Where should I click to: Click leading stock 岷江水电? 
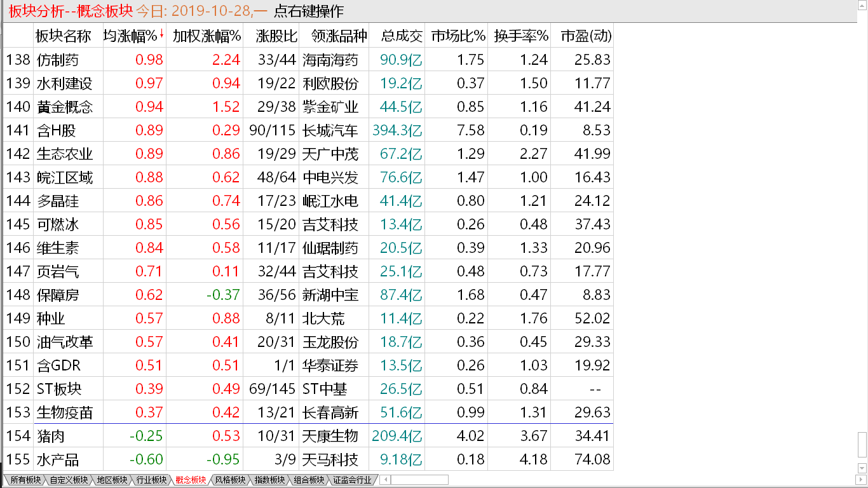330,201
